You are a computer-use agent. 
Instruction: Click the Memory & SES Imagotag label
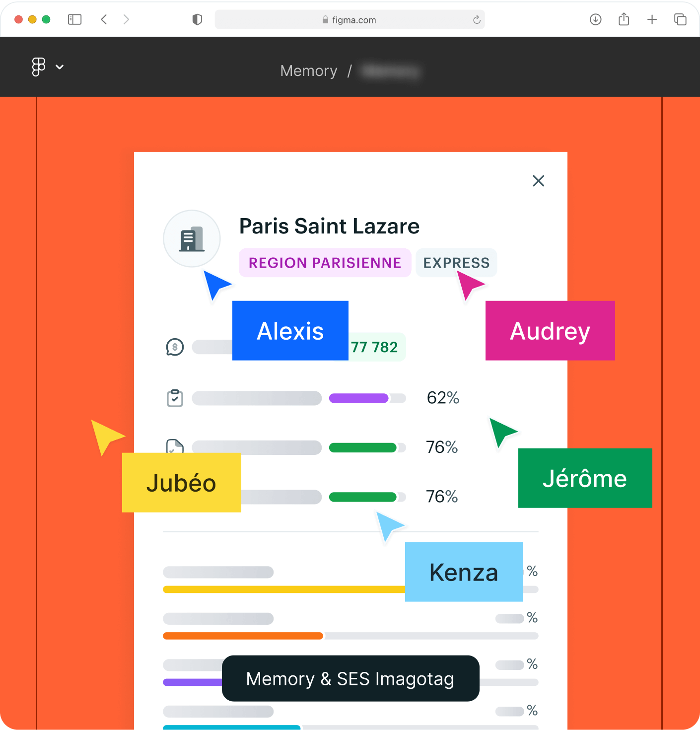[350, 678]
